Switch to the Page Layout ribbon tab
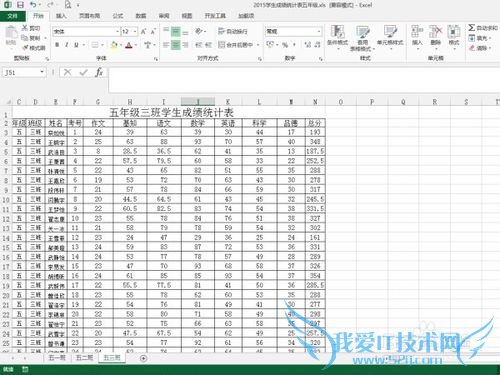This screenshot has width=500, height=375. (89, 16)
